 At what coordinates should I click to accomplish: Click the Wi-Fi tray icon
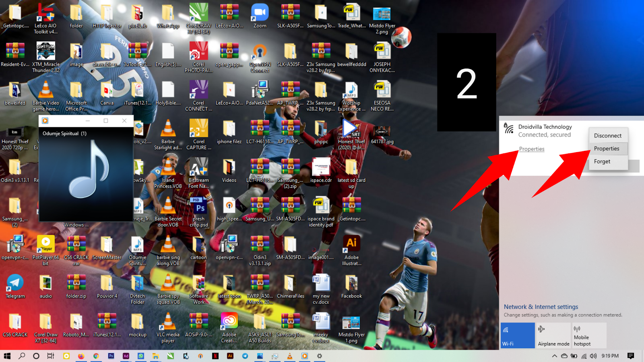(x=584, y=356)
